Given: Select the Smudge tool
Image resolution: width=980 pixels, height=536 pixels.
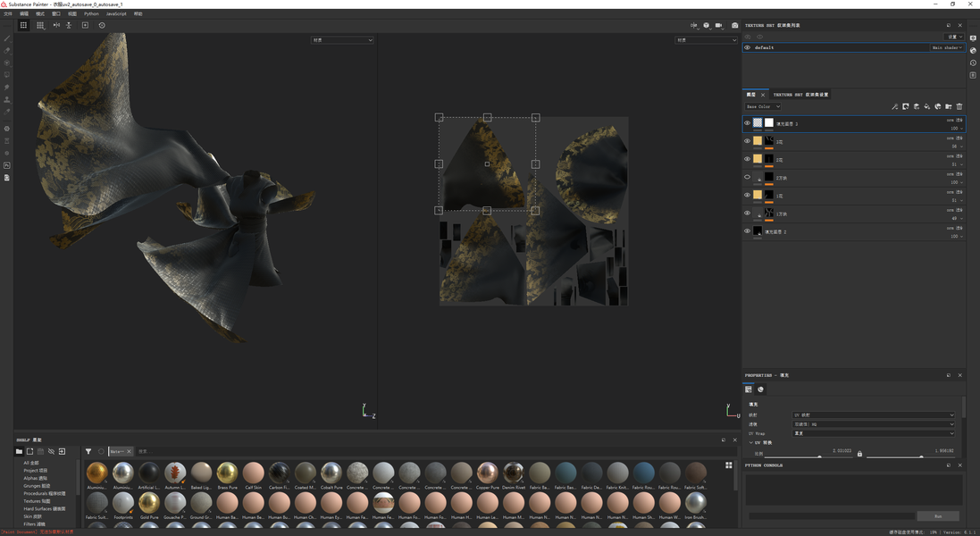Looking at the screenshot, I should click(x=7, y=88).
